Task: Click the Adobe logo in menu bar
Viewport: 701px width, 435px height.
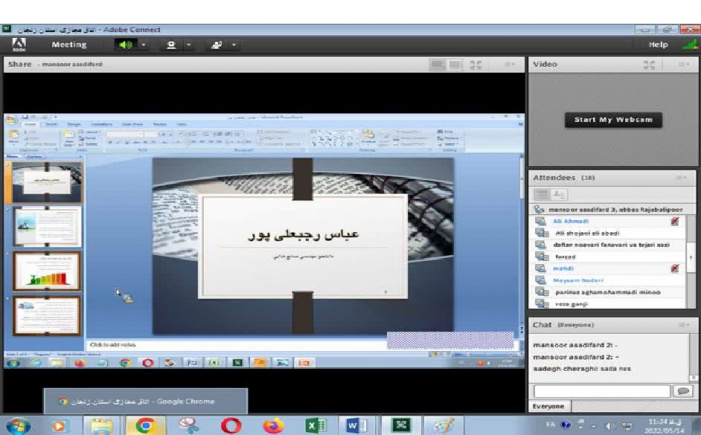Action: click(18, 44)
